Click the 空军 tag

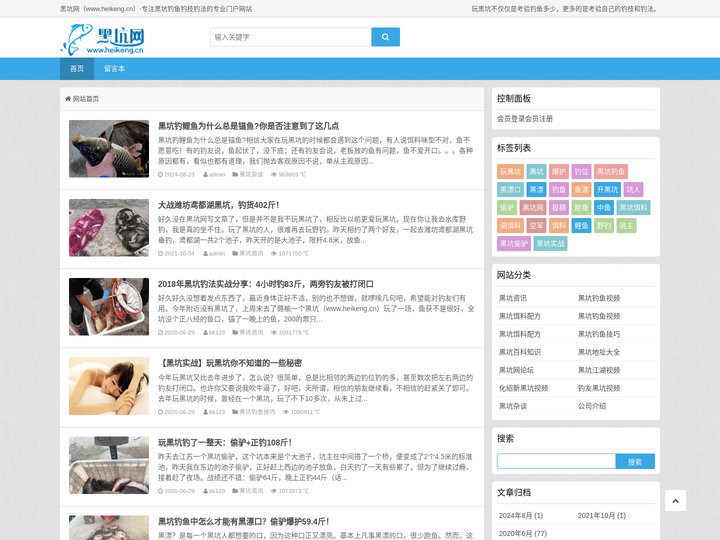pyautogui.click(x=536, y=225)
